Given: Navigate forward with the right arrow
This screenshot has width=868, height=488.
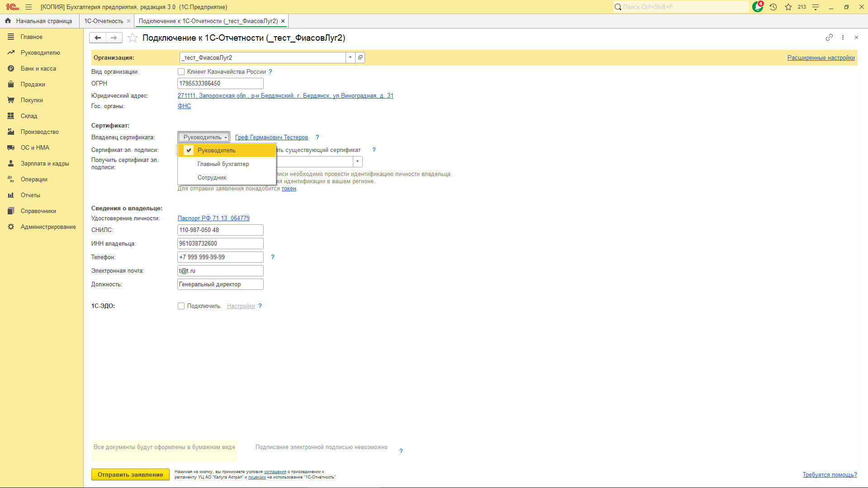Looking at the screenshot, I should click(114, 38).
